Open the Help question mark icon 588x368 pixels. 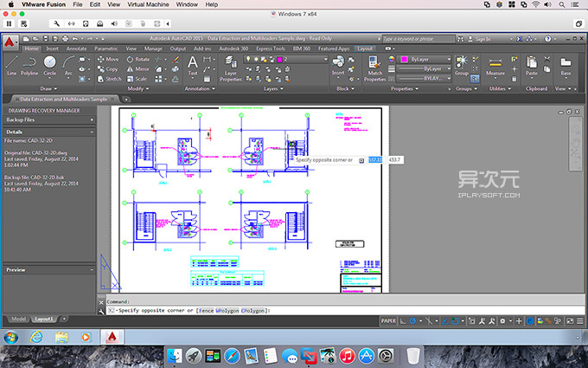548,39
